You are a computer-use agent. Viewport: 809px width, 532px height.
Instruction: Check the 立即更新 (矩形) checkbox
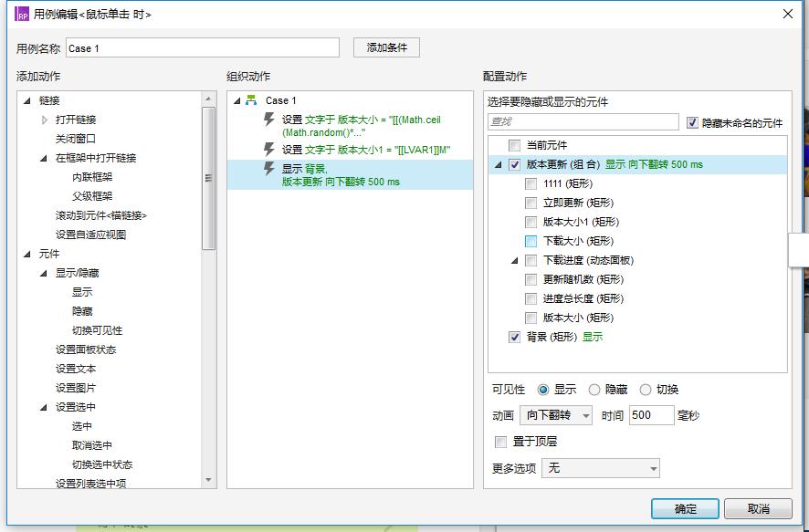coord(531,203)
